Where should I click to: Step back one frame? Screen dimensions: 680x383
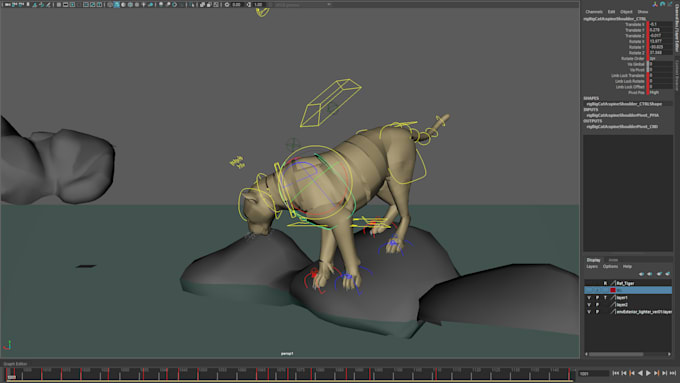624,373
